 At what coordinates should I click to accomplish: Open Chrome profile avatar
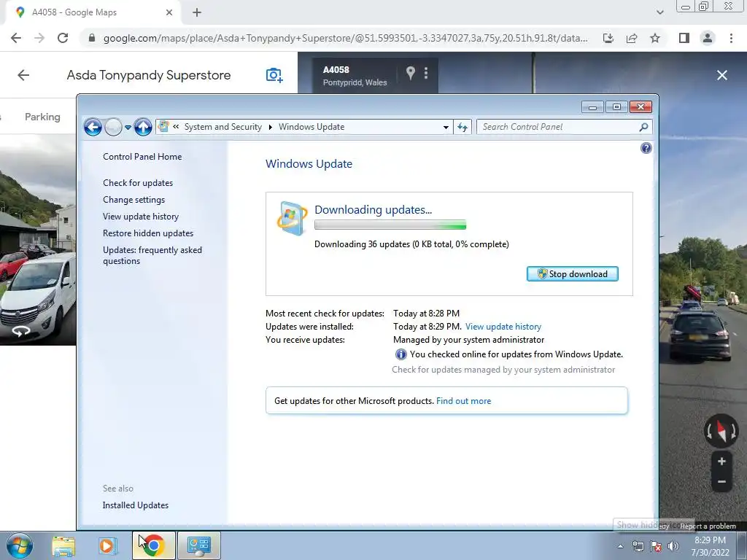[x=708, y=38]
